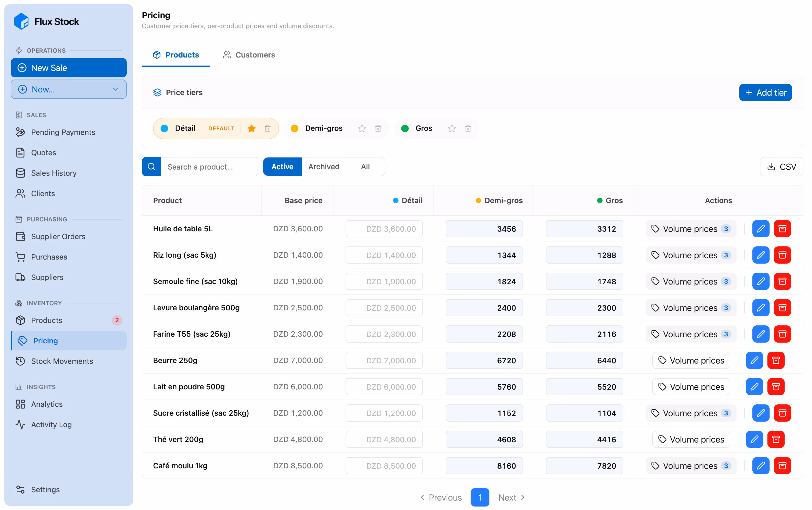Archive Café moulu 1kg product
This screenshot has width=812, height=510.
click(782, 465)
